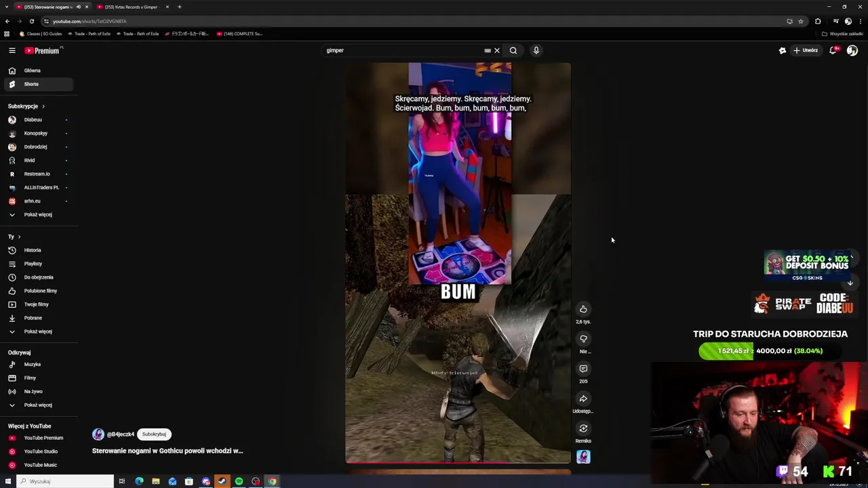Image resolution: width=868 pixels, height=488 pixels.
Task: Click the Utwórz create button
Action: click(x=806, y=50)
